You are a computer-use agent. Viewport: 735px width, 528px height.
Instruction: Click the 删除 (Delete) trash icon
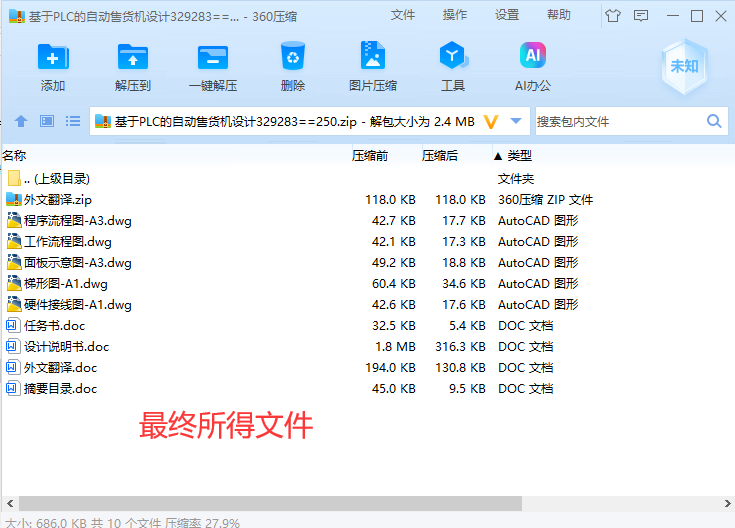tap(292, 56)
